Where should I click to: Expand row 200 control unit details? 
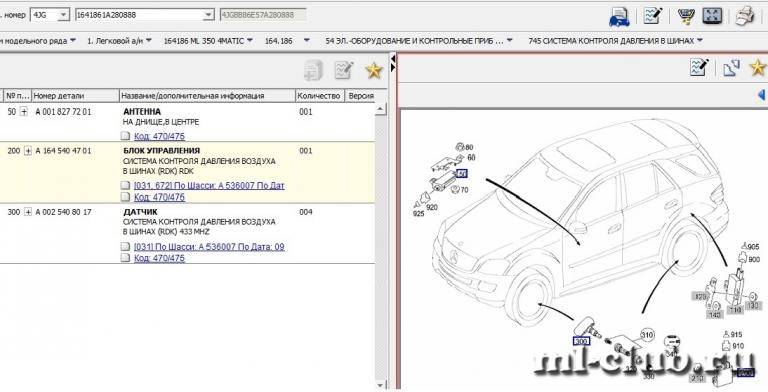[28, 151]
